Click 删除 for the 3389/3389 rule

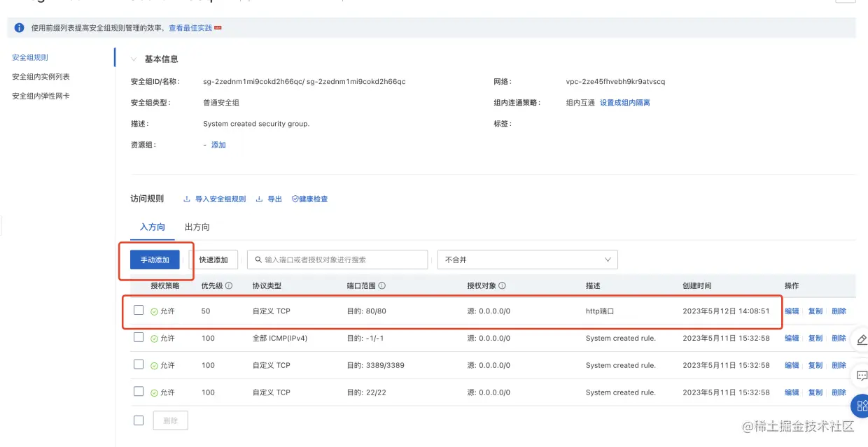point(839,366)
